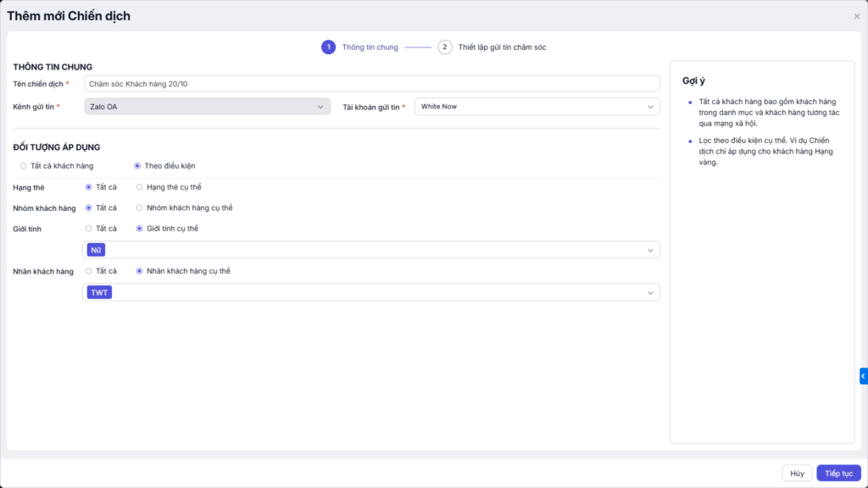The width and height of the screenshot is (868, 488).
Task: Select Theo điều kiện radio option
Action: [x=137, y=165]
